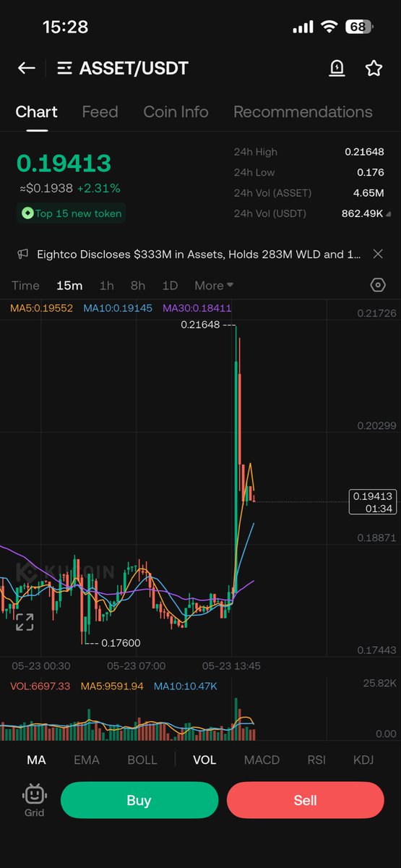Tap the VOL:6697.33 volume legend
This screenshot has height=868, width=401.
[40, 686]
